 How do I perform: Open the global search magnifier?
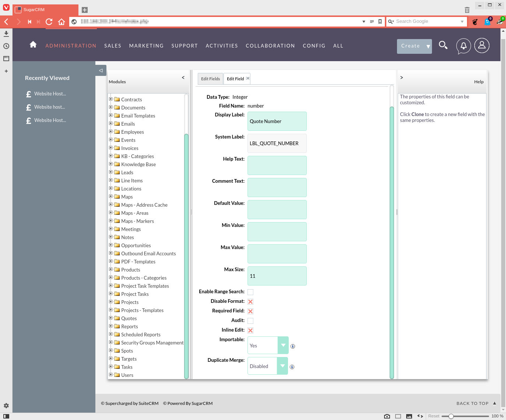click(x=443, y=45)
